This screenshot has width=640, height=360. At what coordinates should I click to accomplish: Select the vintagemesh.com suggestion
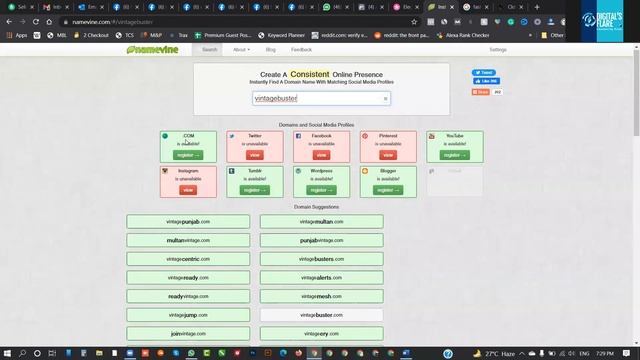(322, 296)
